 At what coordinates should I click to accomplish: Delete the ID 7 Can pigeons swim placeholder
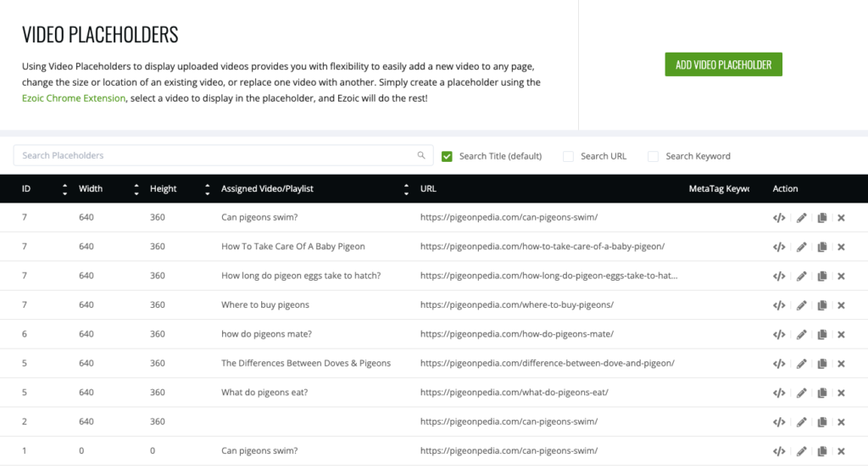[841, 218]
